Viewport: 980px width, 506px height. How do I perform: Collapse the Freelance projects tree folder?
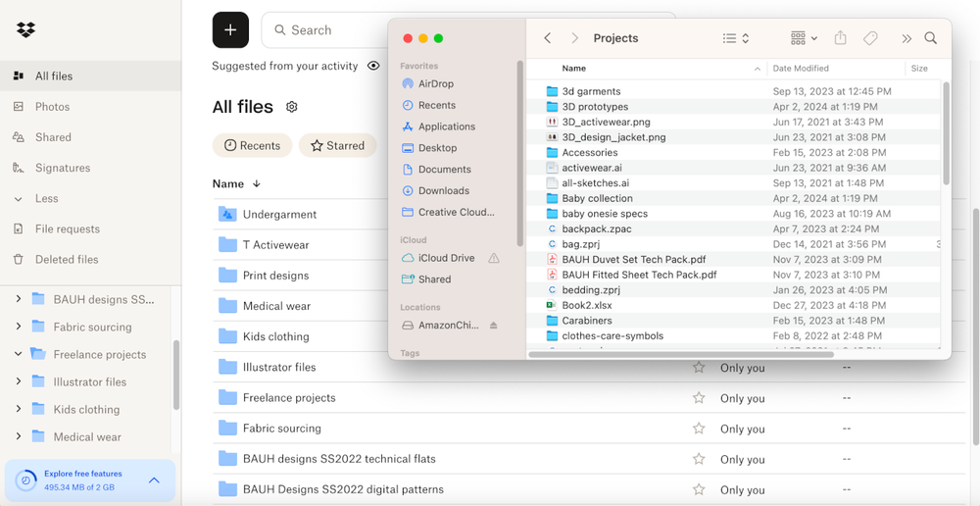(x=19, y=354)
